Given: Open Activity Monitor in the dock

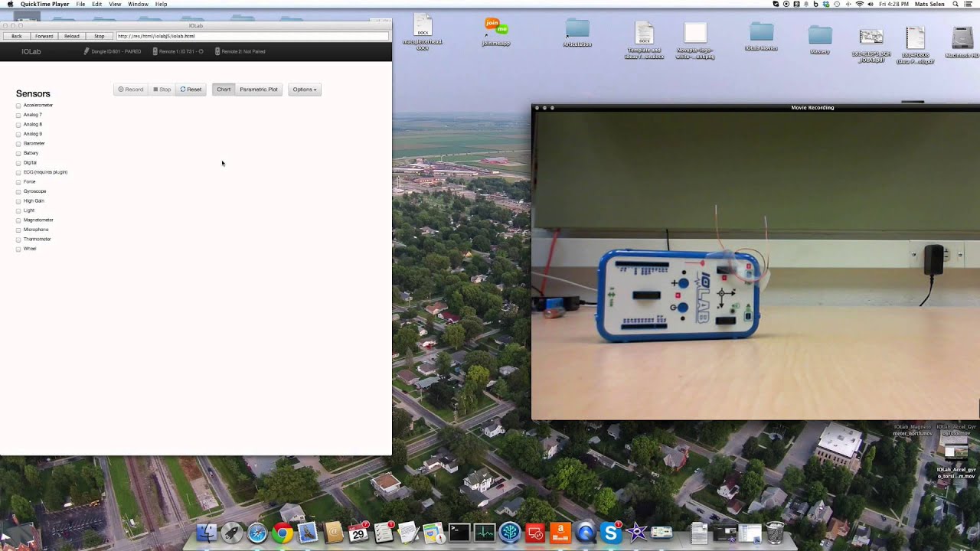Looking at the screenshot, I should click(x=485, y=533).
